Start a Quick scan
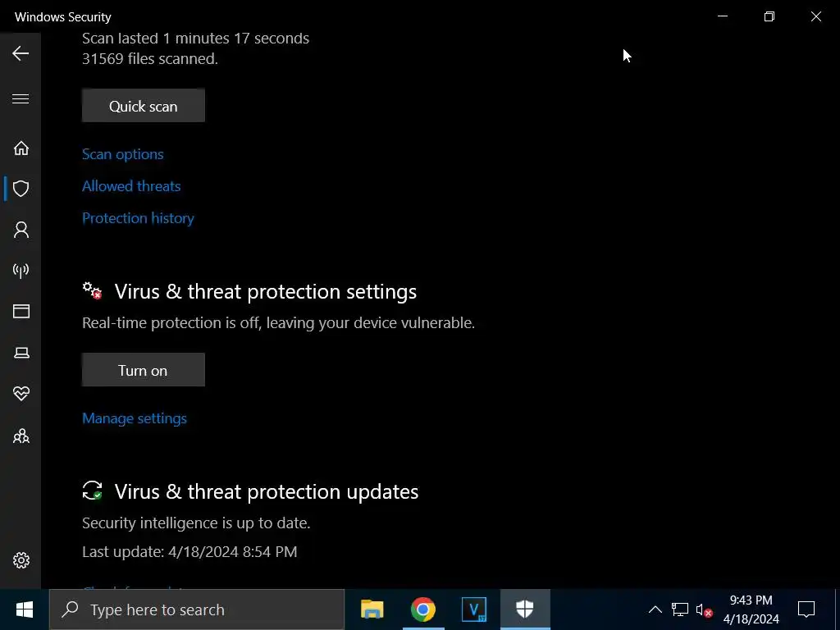840x630 pixels. coord(143,106)
